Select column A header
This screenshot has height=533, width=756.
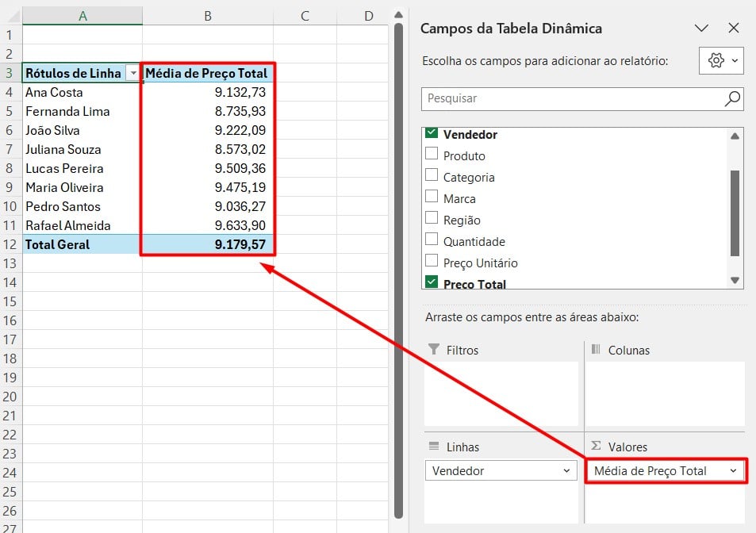click(x=83, y=16)
